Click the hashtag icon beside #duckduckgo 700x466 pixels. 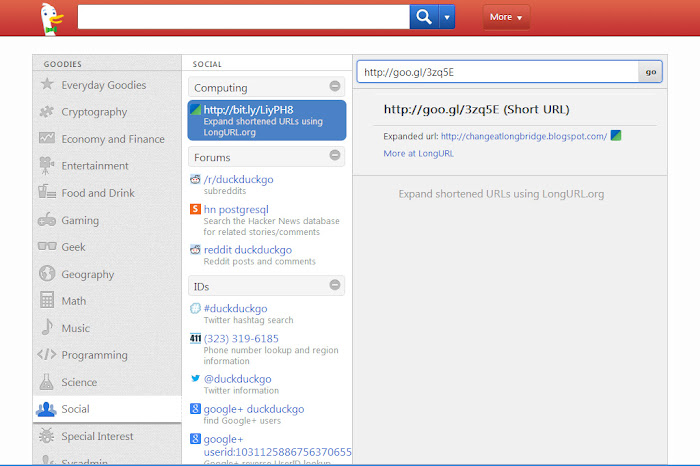[x=195, y=308]
